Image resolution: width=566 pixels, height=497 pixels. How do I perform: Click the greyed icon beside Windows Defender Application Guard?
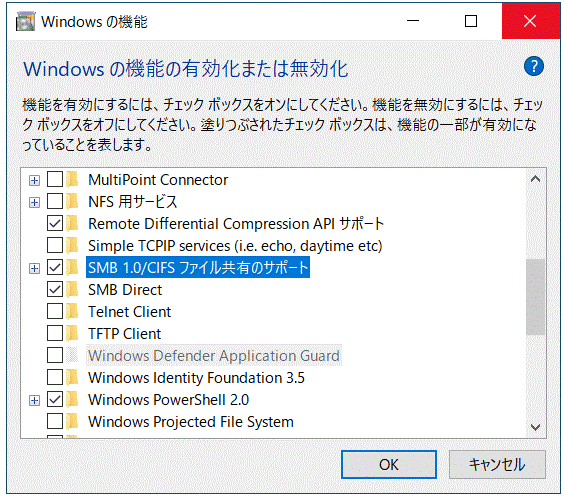73,356
